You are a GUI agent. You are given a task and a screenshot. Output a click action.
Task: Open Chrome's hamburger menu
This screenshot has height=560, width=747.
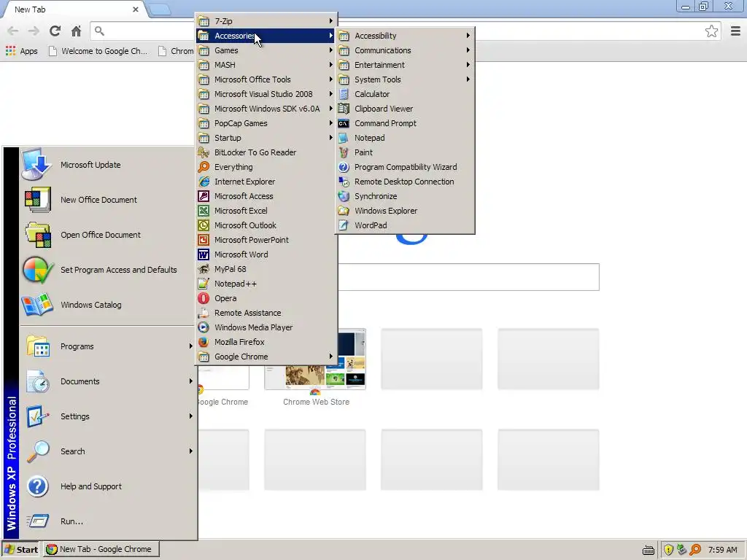pyautogui.click(x=735, y=31)
